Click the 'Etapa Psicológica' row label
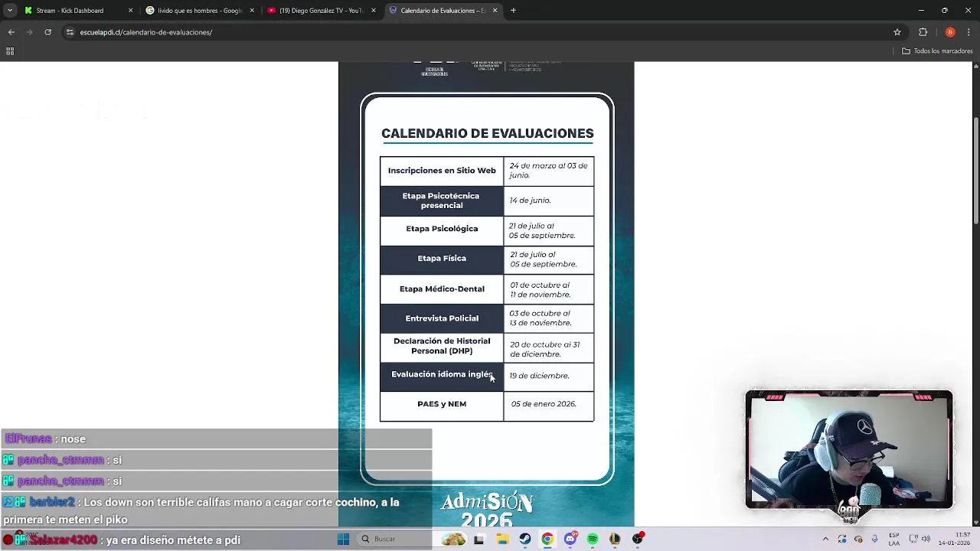 [442, 229]
